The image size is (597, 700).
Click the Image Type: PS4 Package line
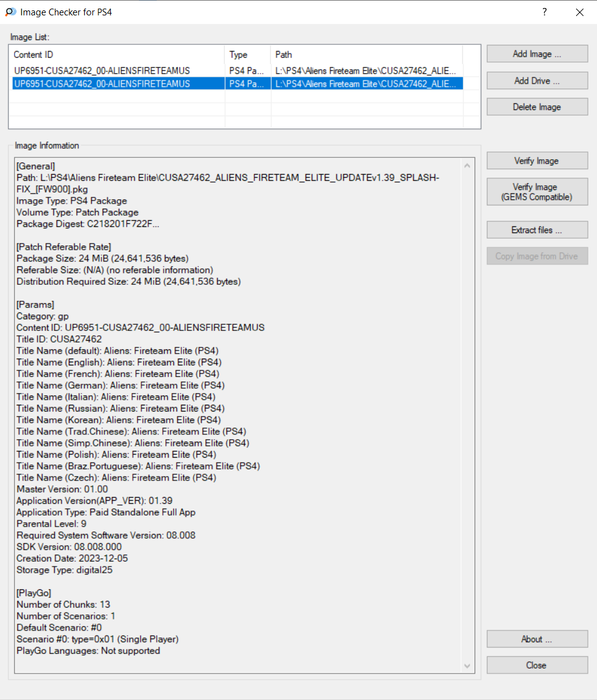click(x=72, y=201)
